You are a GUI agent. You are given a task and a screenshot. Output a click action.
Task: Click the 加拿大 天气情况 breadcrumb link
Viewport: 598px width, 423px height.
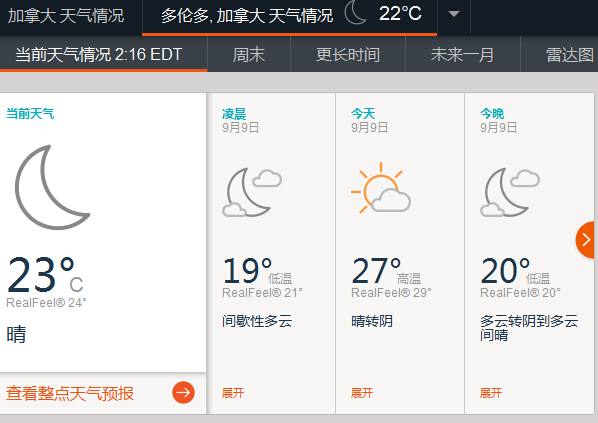click(66, 16)
